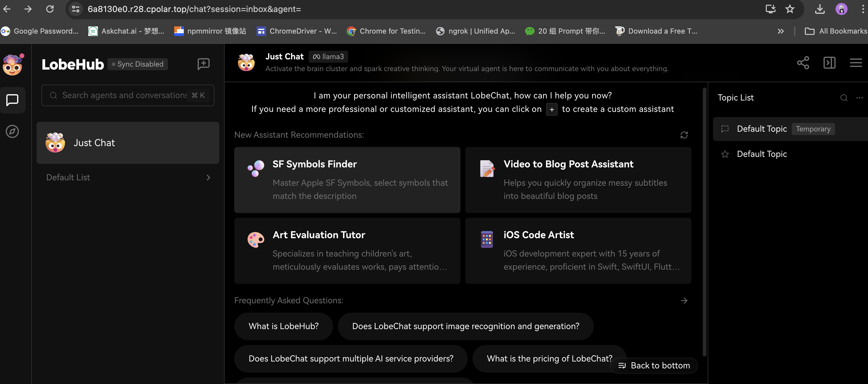Open Video to Blog Post Assistant card
This screenshot has height=384, width=868.
578,180
